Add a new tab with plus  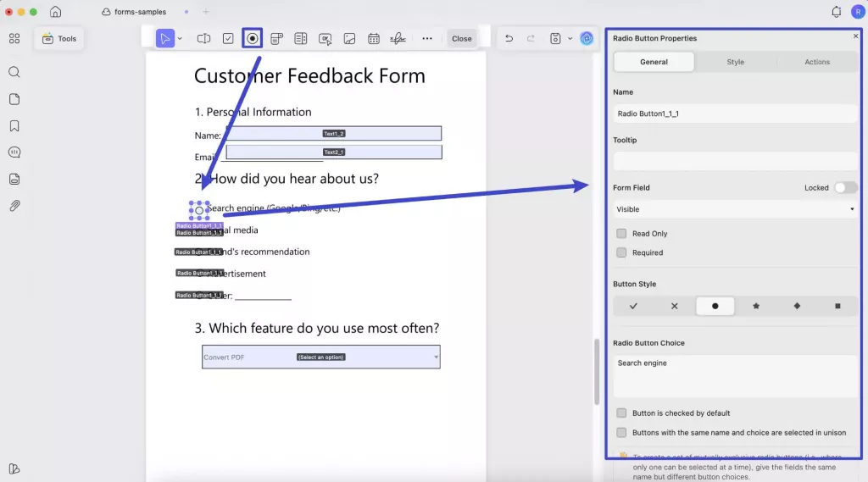click(205, 12)
